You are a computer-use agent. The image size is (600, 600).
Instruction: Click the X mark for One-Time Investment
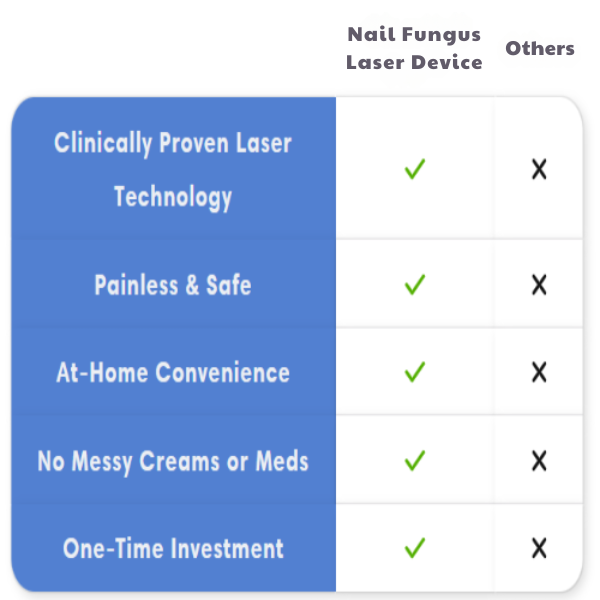pos(539,548)
